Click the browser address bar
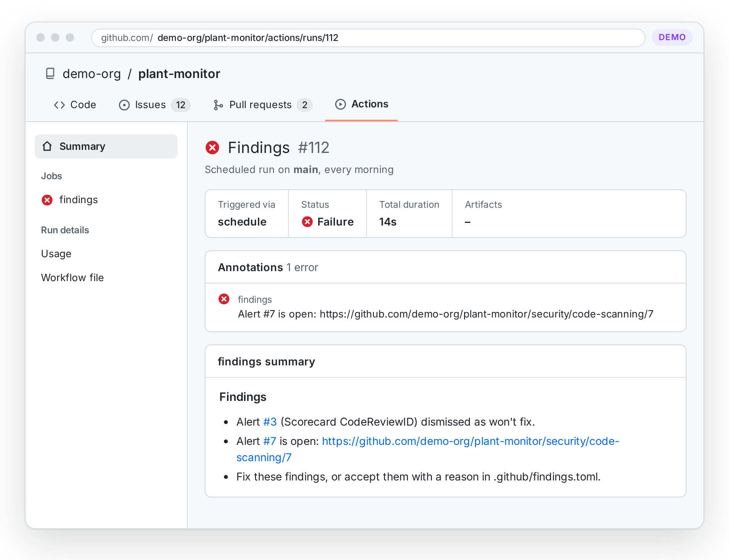Viewport: 729px width, 560px height. click(x=368, y=38)
